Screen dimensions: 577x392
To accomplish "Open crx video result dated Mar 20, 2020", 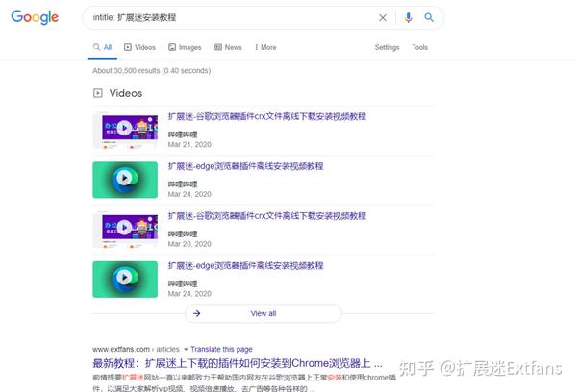I will point(266,216).
